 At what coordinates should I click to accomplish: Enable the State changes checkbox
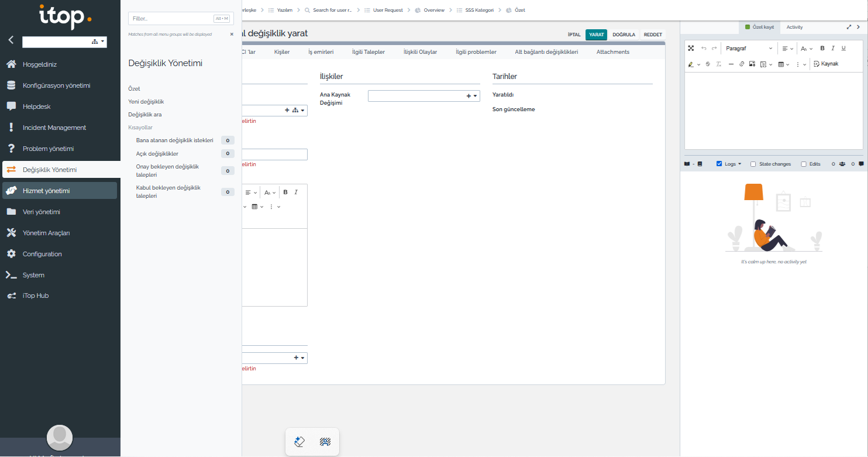coord(753,164)
